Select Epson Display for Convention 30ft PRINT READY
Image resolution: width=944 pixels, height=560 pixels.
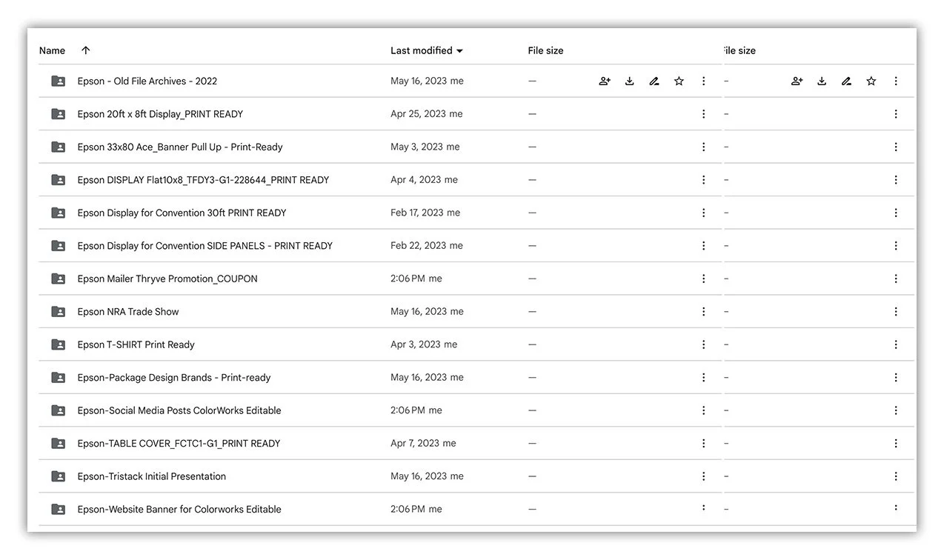(x=182, y=213)
